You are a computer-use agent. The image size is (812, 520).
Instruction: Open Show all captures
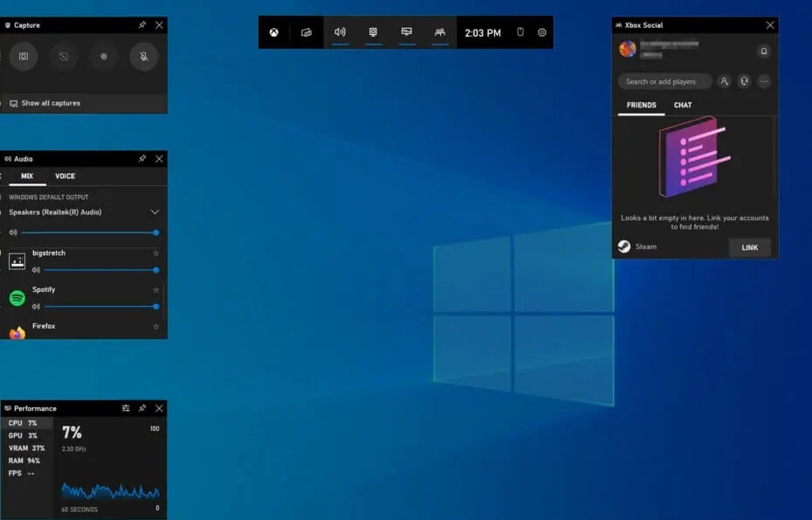83,103
